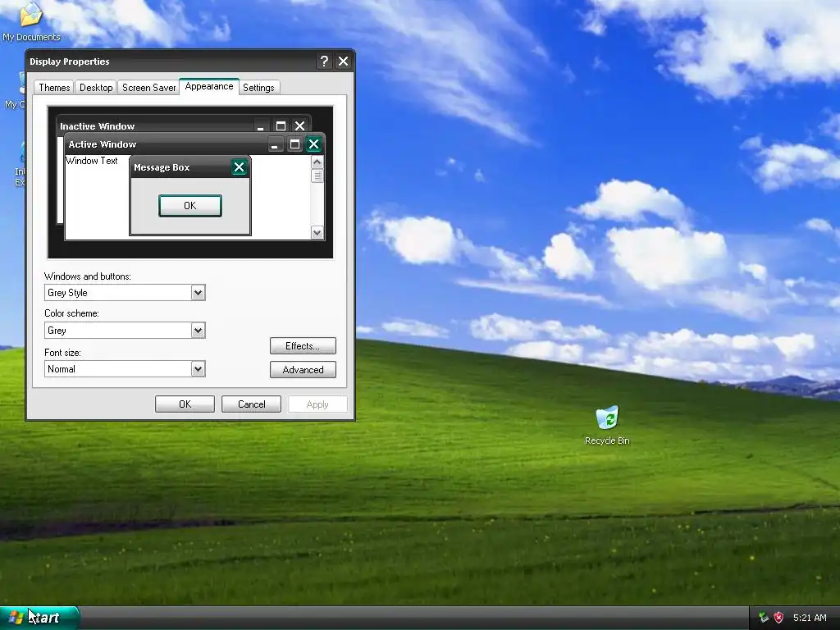This screenshot has height=630, width=840.
Task: Open the Recycle Bin desktop icon
Action: click(607, 425)
